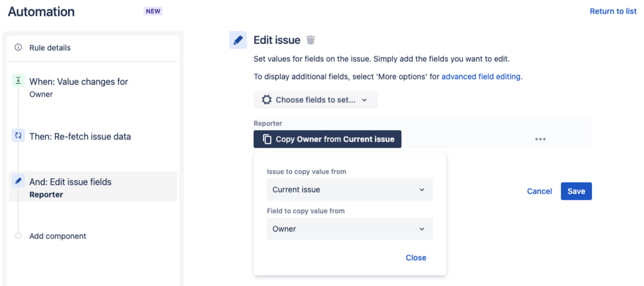The width and height of the screenshot is (644, 286).
Task: Click Close in the copy value popup
Action: coord(416,258)
